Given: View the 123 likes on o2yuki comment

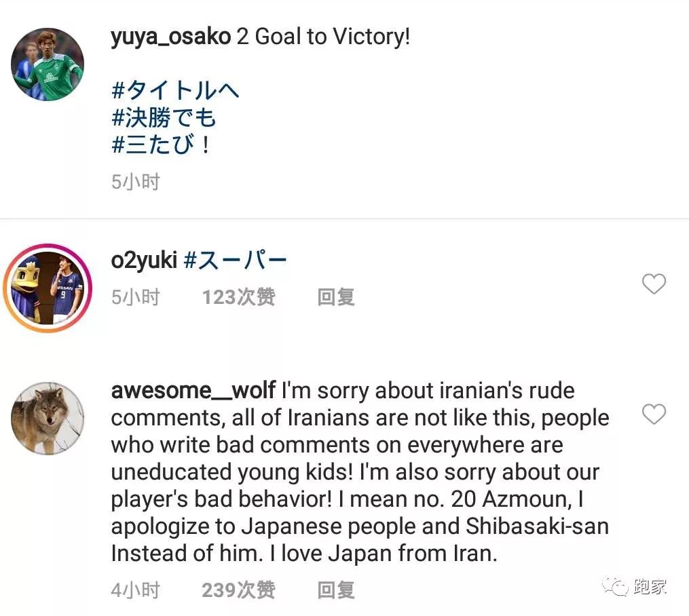Looking at the screenshot, I should (238, 297).
